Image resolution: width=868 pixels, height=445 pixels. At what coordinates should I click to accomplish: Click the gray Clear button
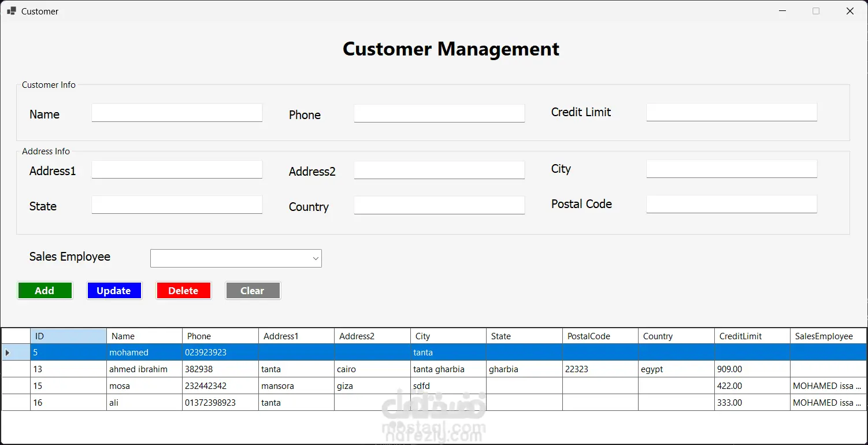click(253, 291)
